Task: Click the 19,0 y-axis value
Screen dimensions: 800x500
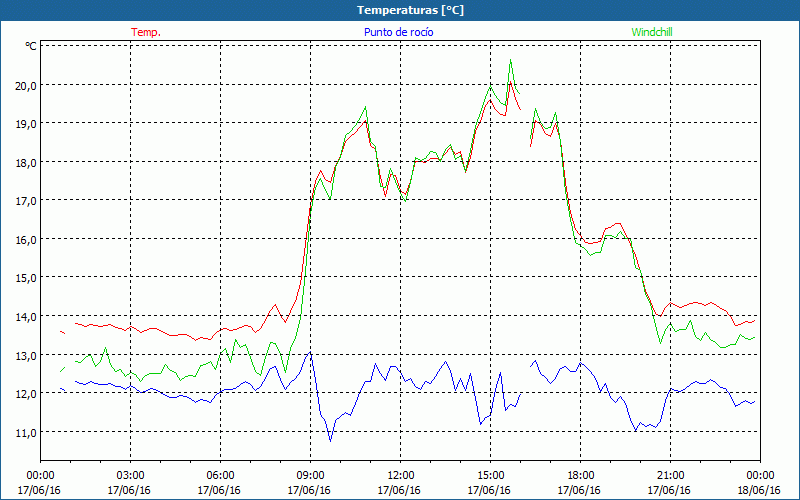Action: [x=26, y=124]
